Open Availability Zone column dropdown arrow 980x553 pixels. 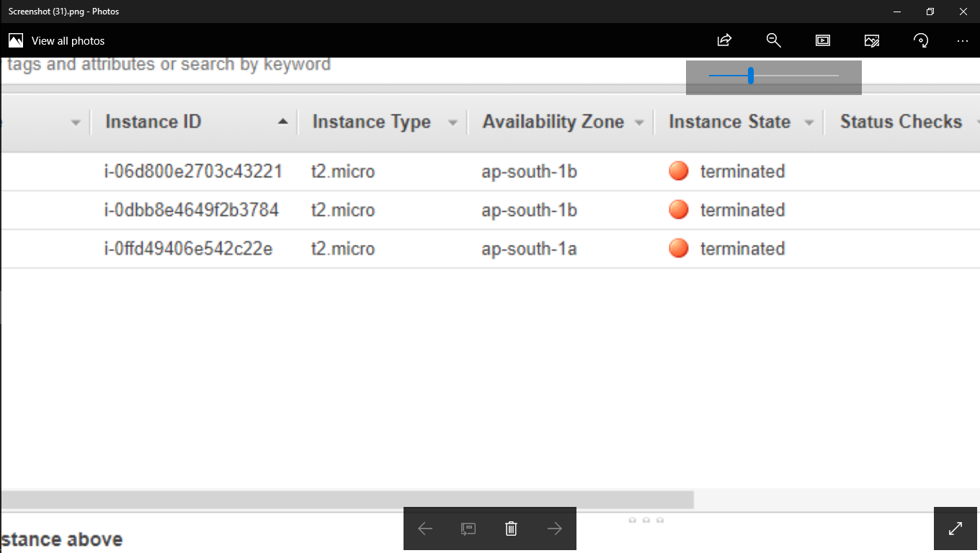point(639,123)
